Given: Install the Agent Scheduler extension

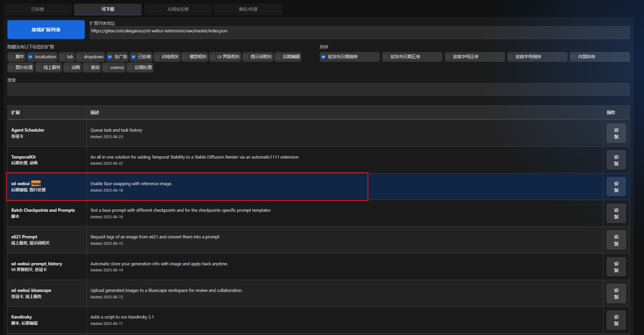Looking at the screenshot, I should (616, 133).
